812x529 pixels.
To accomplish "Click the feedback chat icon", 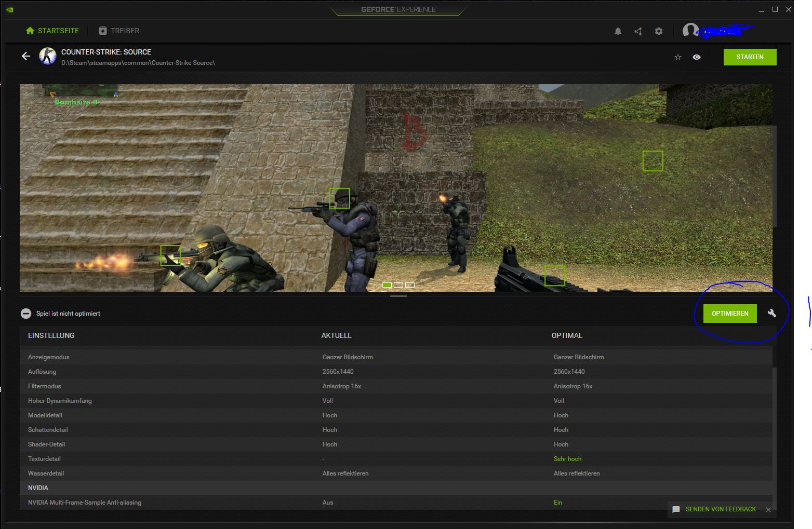I will point(676,509).
